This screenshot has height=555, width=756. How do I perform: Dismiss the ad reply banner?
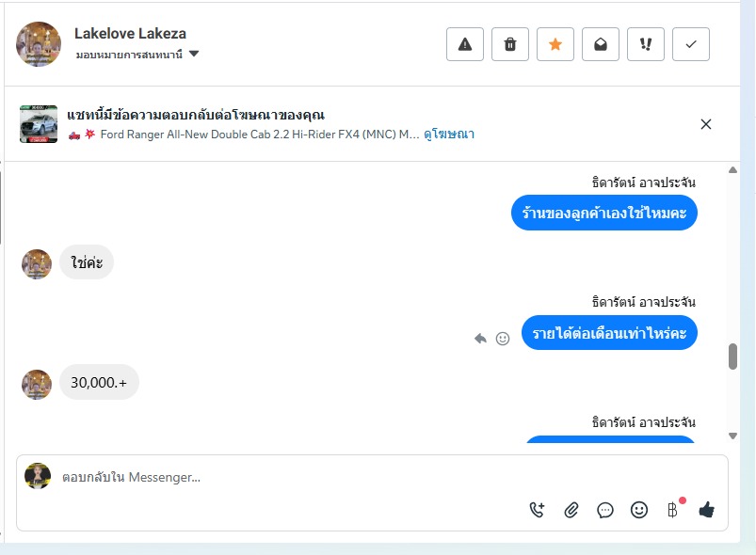coord(706,124)
